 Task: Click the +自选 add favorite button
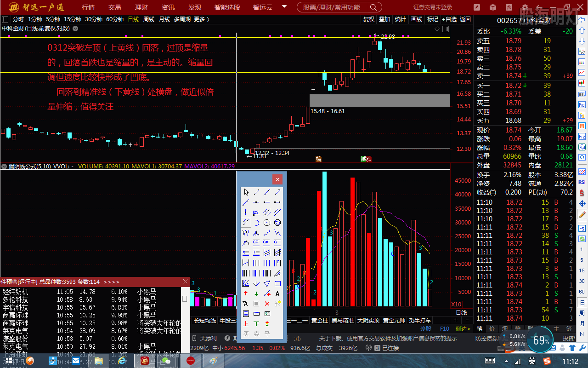(449, 19)
